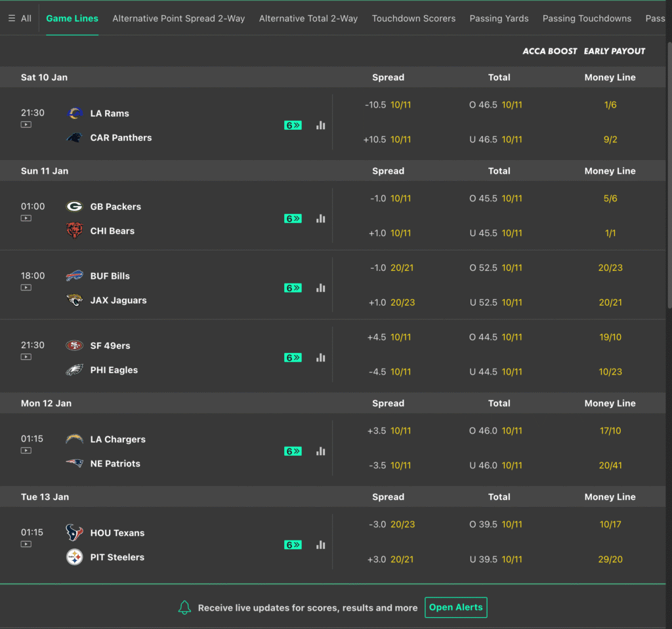Screen dimensions: 672x629
Task: Switch to Alternative Total 2-Way tab
Action: pyautogui.click(x=308, y=18)
